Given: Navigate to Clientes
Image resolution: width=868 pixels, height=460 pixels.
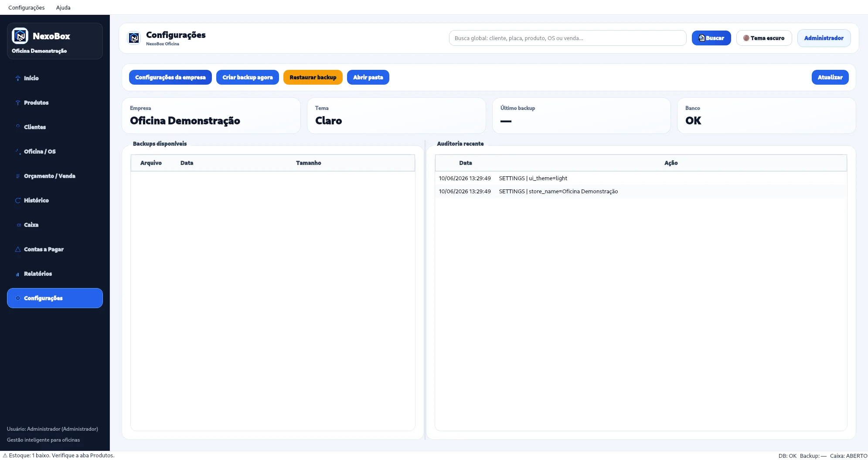Looking at the screenshot, I should [x=55, y=127].
